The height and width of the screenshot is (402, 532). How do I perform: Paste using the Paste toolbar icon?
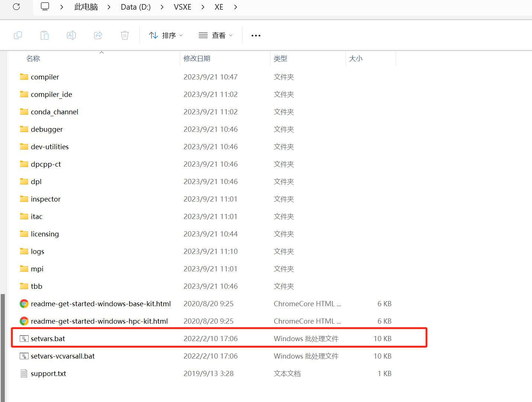click(x=44, y=35)
